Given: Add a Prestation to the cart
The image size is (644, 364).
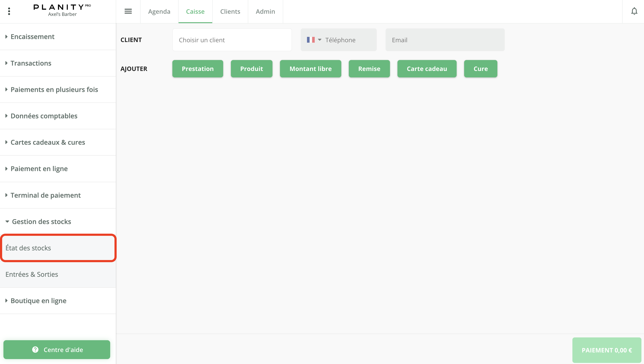Looking at the screenshot, I should (197, 69).
